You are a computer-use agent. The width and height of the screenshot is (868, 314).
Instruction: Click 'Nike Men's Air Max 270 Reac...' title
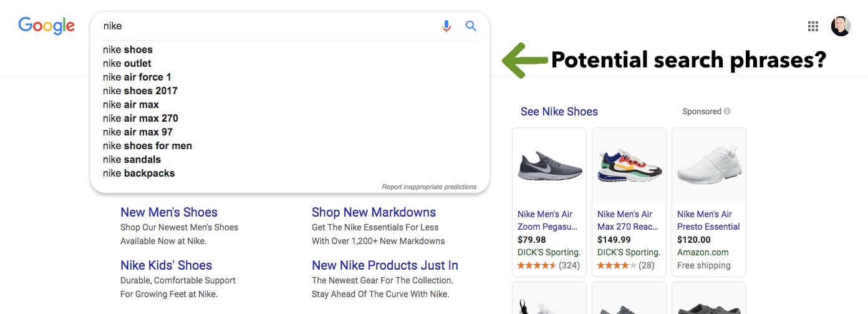[627, 220]
